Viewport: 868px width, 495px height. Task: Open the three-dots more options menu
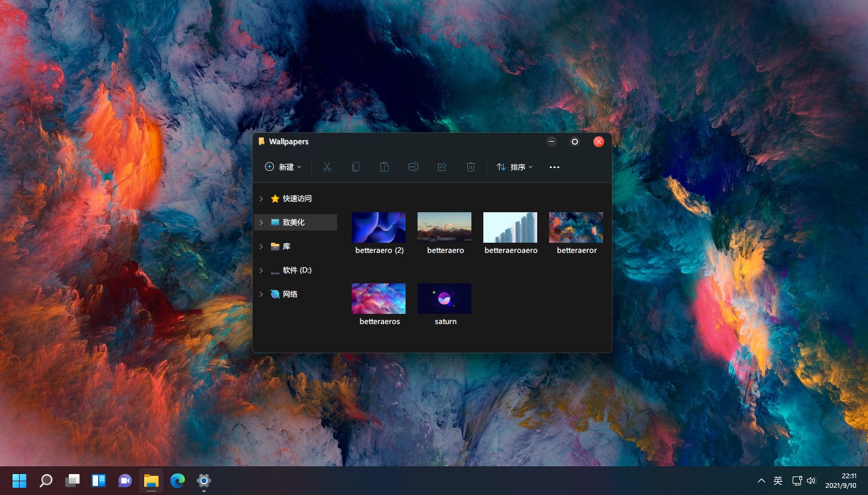555,167
